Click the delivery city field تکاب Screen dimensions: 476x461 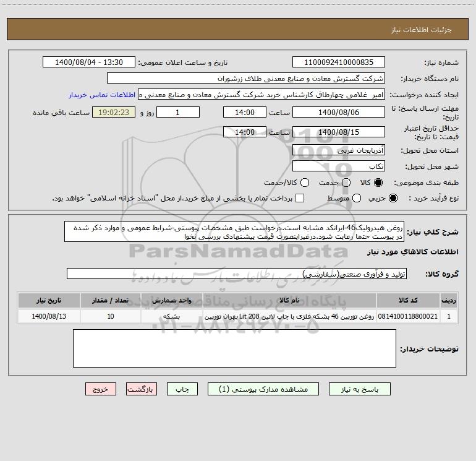pos(339,166)
